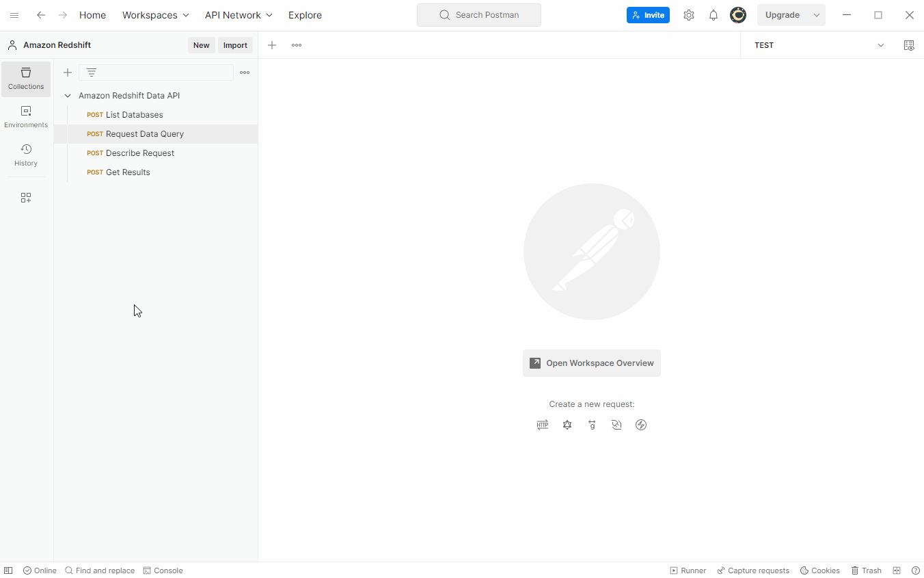Viewport: 924px width, 578px height.
Task: Open the Environments sidebar panel
Action: (26, 117)
